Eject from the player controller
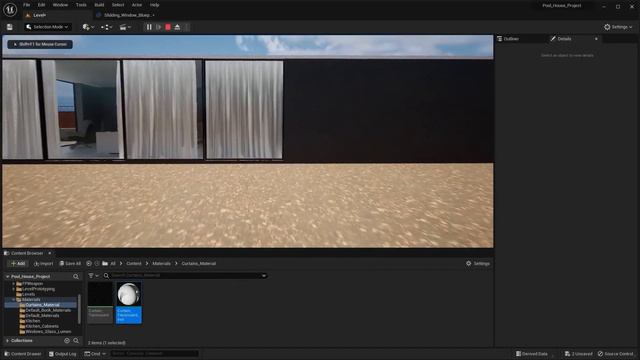The image size is (640, 360). coord(177,27)
